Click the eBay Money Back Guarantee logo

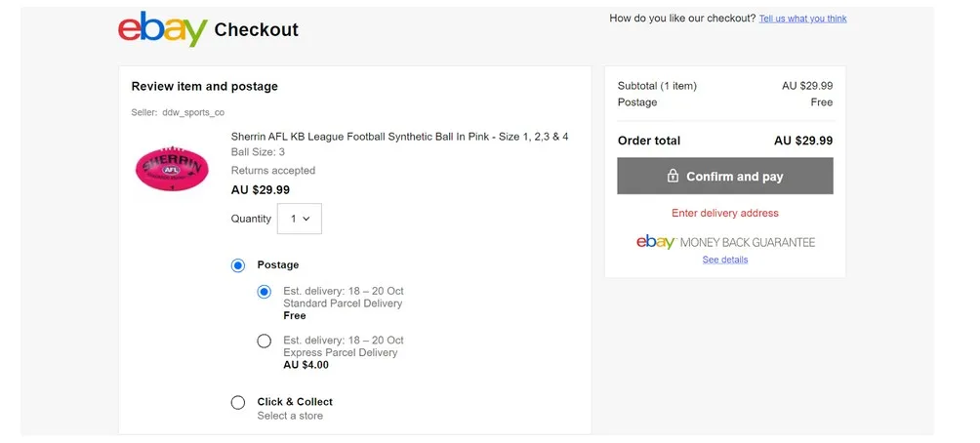pyautogui.click(x=725, y=242)
